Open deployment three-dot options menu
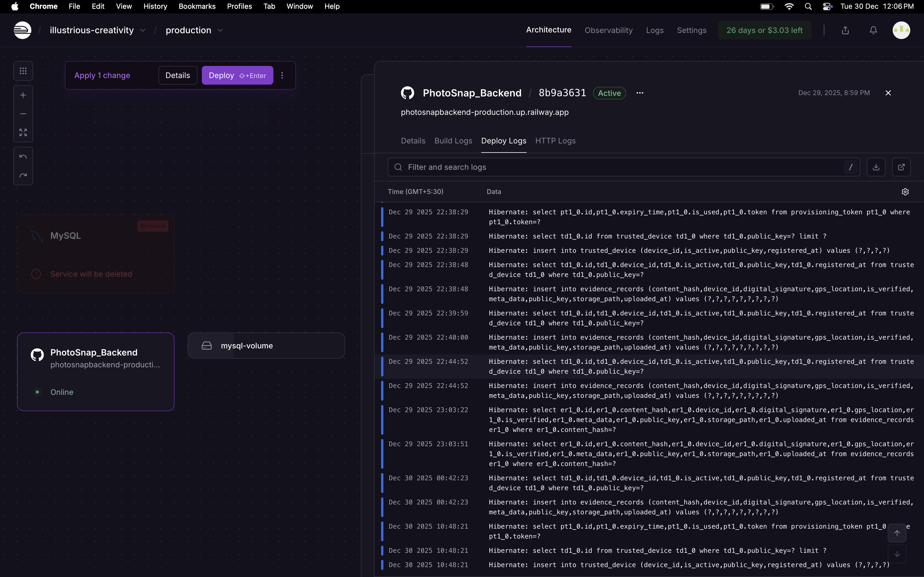924x577 pixels. (640, 93)
